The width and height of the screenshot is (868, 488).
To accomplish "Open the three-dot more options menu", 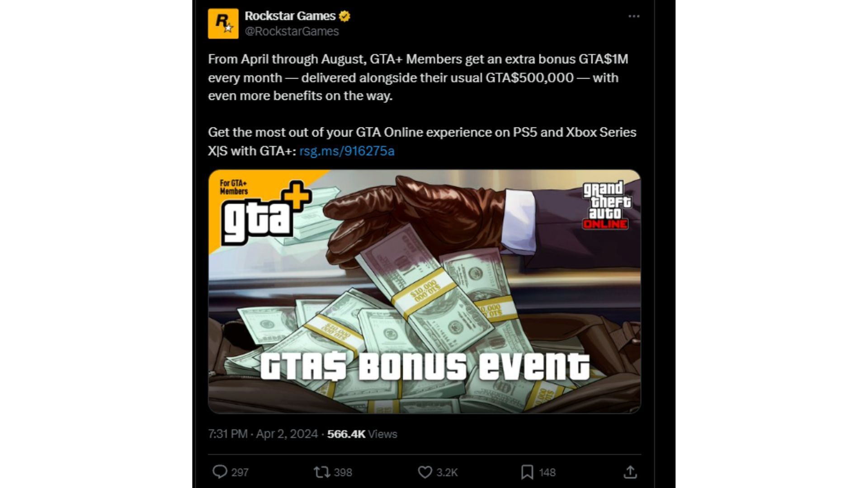I will (634, 16).
